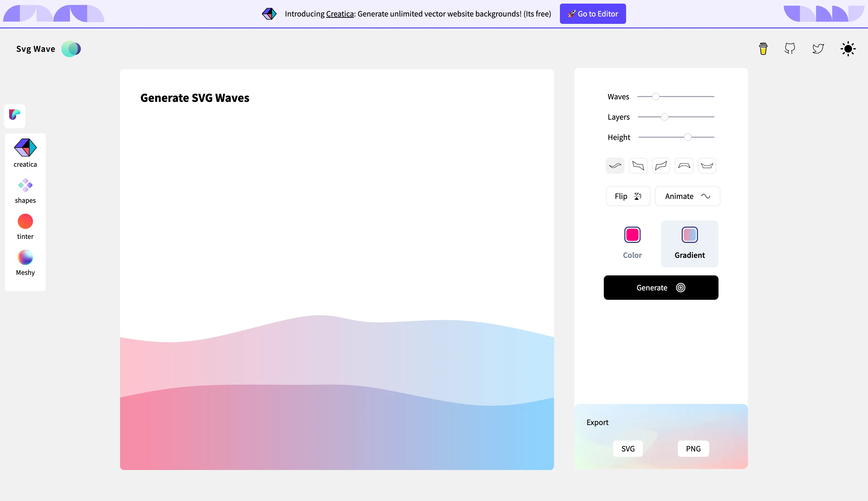Click the Height slider handle
868x501 pixels.
(x=688, y=137)
